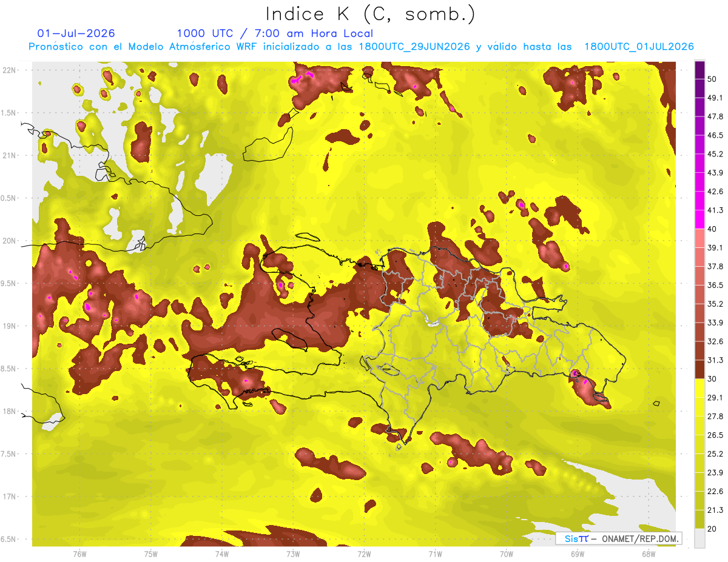Screen dimensions: 728x562
Task: Click the '7.5N' latitude label
Action: coord(9,454)
